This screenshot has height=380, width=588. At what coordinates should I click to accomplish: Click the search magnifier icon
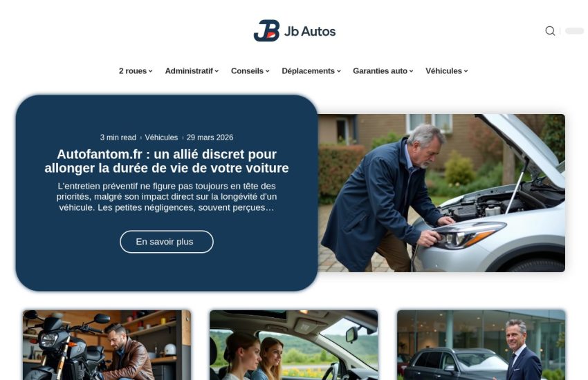tap(550, 30)
